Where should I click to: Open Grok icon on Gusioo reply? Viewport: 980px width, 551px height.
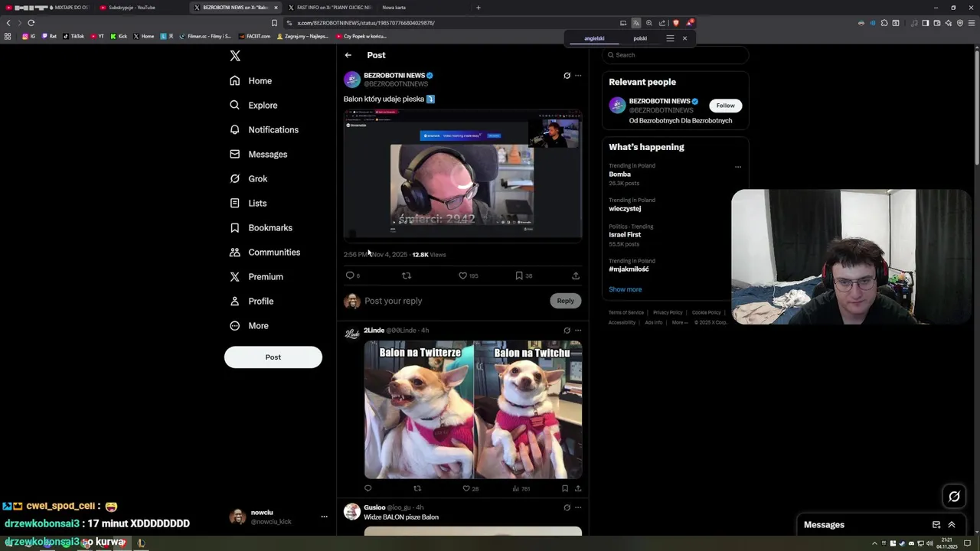point(567,507)
